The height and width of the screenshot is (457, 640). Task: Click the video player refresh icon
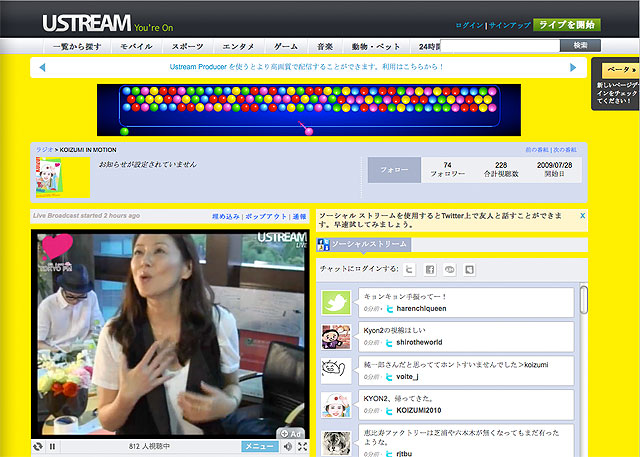click(38, 446)
